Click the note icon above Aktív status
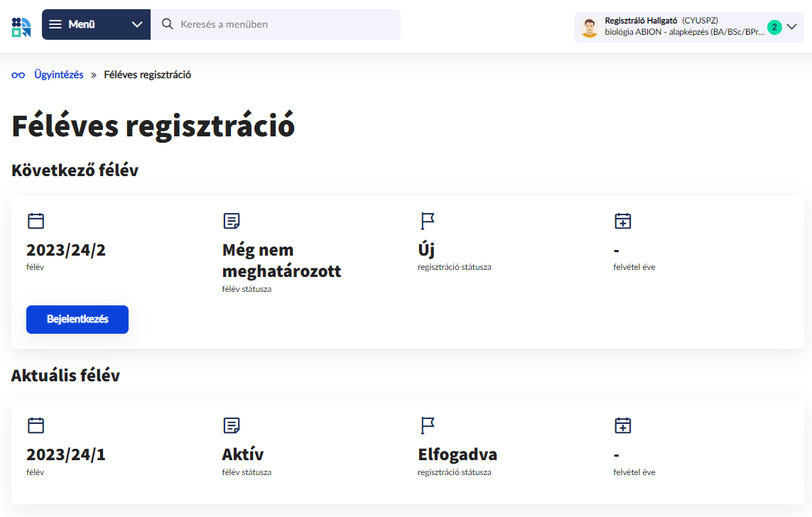The width and height of the screenshot is (812, 517). pyautogui.click(x=231, y=425)
